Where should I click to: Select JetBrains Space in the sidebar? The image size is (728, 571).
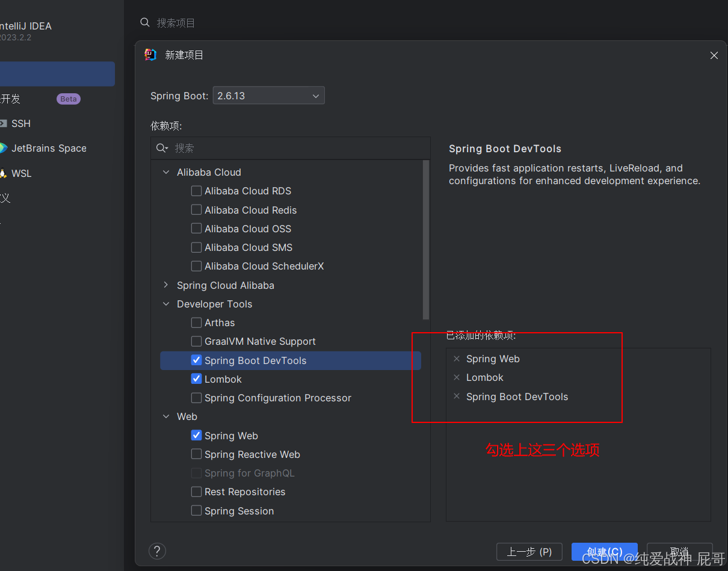[49, 148]
